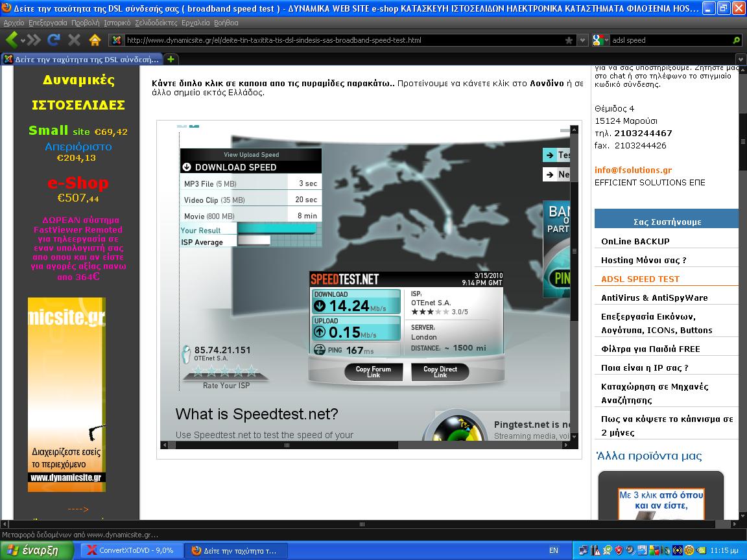The width and height of the screenshot is (747, 560).
Task: Open the Προβολή menu
Action: point(86,23)
